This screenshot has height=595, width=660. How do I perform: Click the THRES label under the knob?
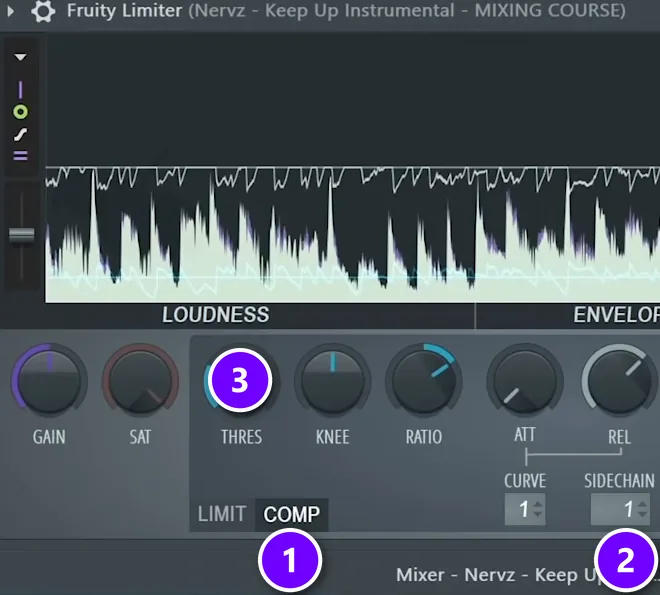point(241,437)
